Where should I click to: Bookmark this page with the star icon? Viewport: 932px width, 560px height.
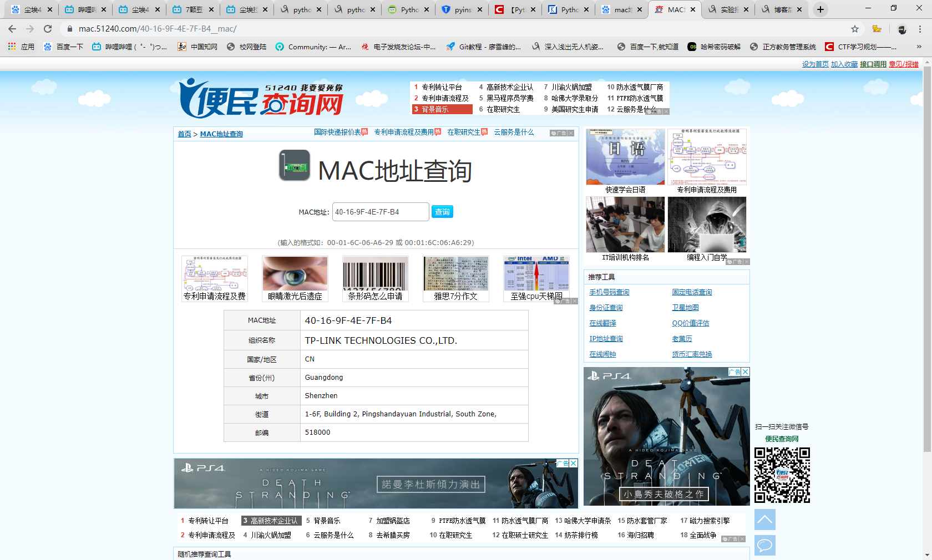[855, 29]
